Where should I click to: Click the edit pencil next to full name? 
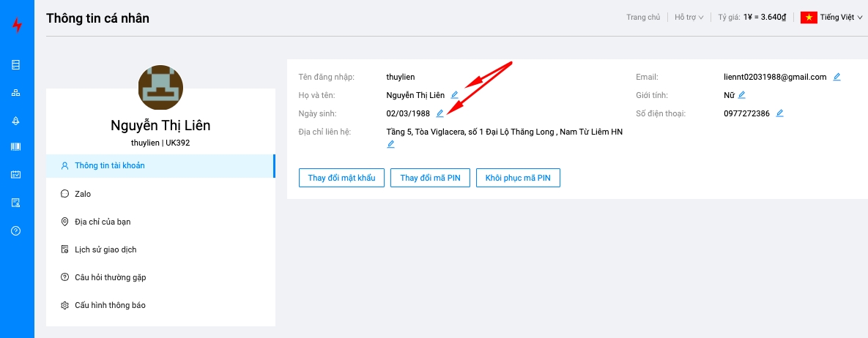[454, 95]
